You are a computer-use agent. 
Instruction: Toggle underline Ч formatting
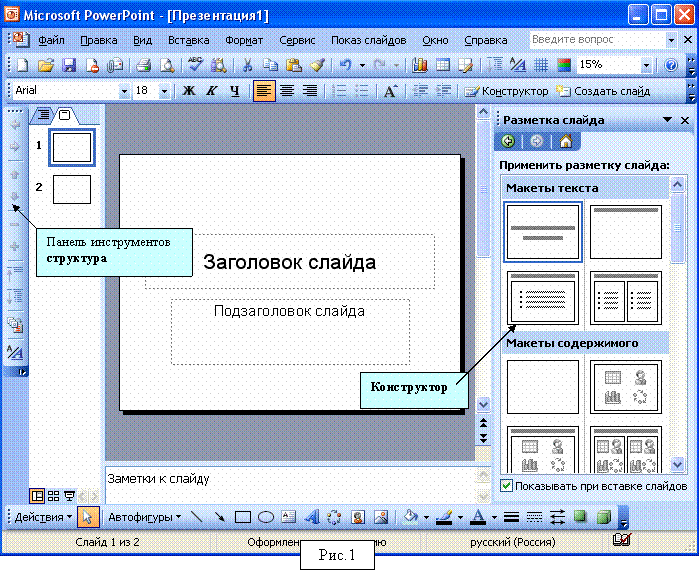pyautogui.click(x=235, y=91)
